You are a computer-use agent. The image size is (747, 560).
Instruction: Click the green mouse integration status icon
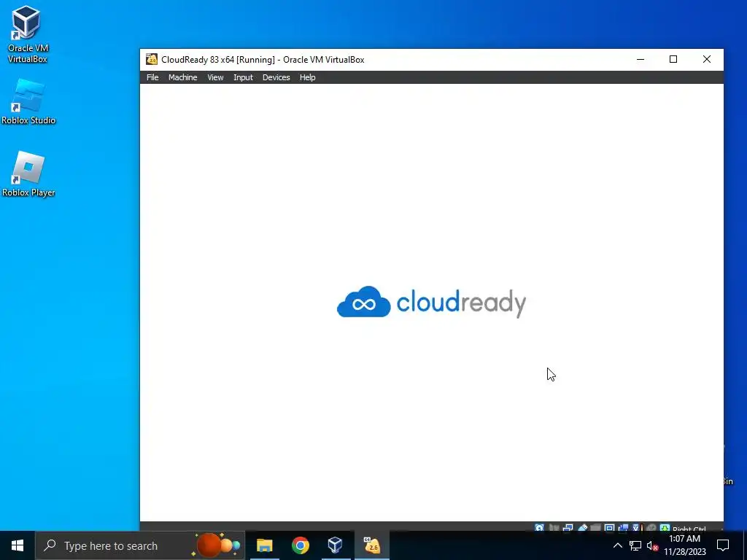tap(665, 528)
